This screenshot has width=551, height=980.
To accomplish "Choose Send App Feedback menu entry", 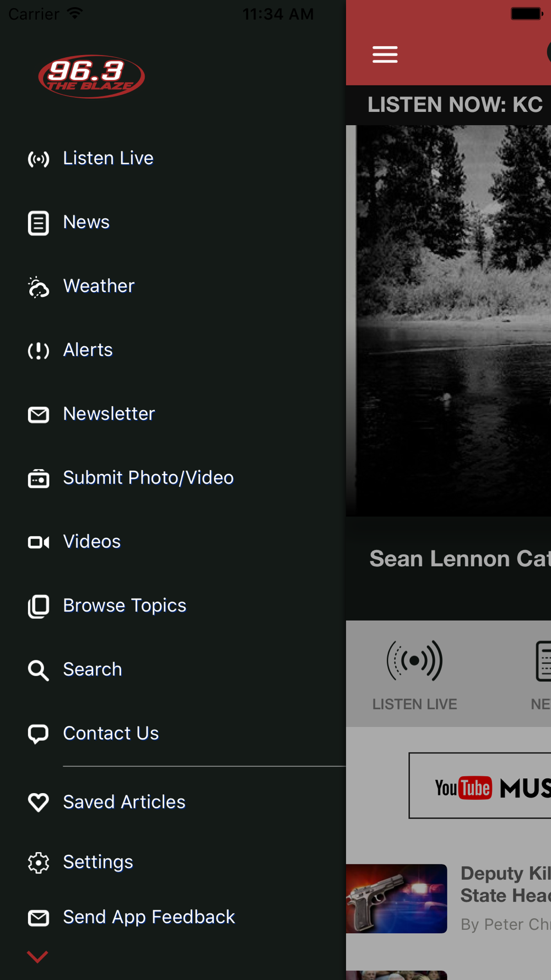I will click(x=149, y=917).
